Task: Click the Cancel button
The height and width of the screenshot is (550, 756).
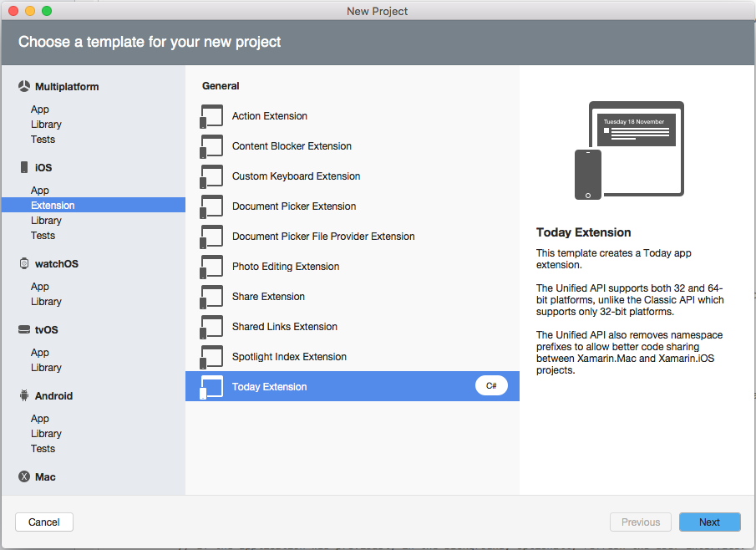Action: click(43, 522)
